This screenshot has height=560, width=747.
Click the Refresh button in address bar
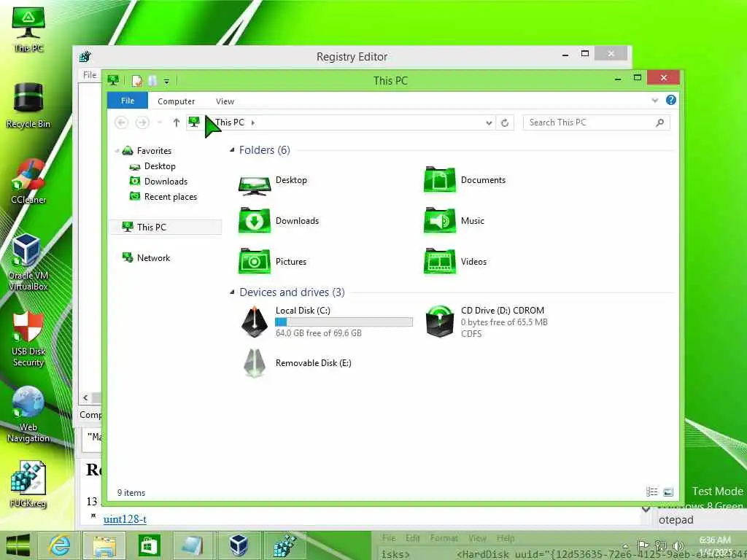(x=505, y=122)
